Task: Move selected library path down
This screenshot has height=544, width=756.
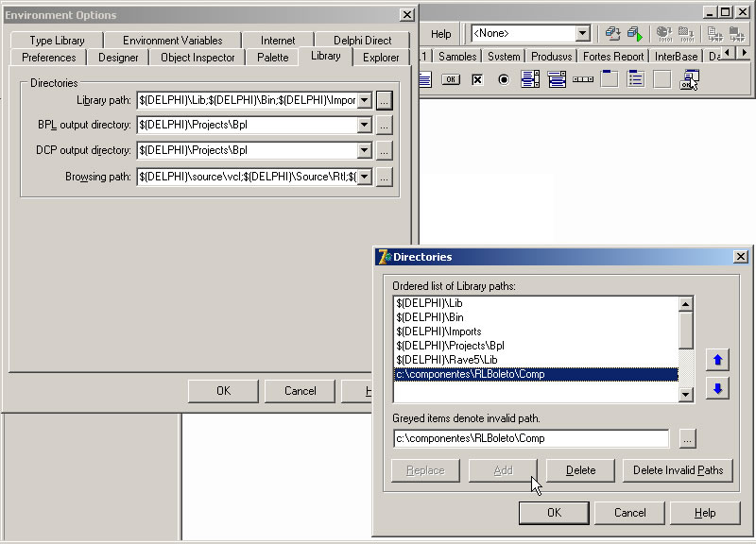Action: (717, 388)
